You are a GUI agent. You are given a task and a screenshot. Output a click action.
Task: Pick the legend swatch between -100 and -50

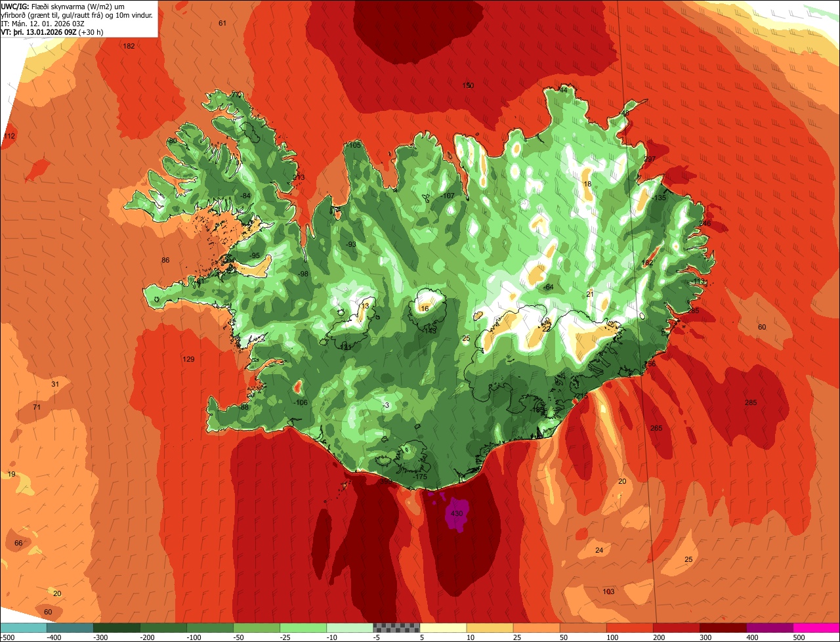(x=210, y=628)
